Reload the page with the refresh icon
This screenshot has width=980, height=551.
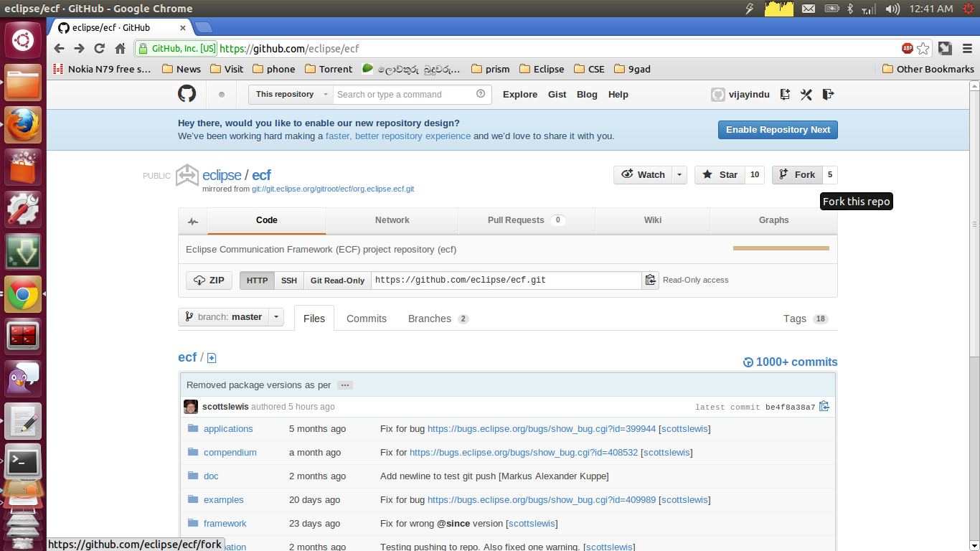[x=100, y=49]
